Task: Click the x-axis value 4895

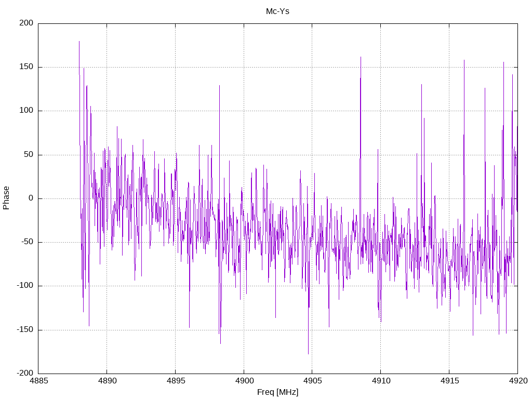Action: point(176,381)
